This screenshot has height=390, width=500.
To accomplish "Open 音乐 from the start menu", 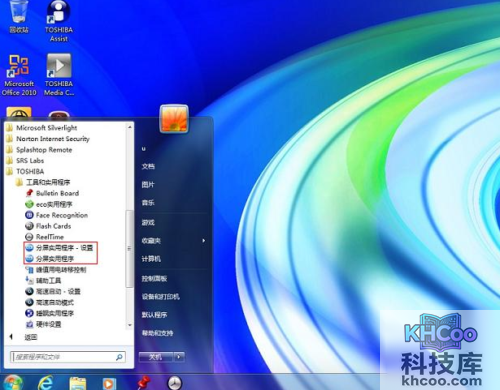I will 148,202.
